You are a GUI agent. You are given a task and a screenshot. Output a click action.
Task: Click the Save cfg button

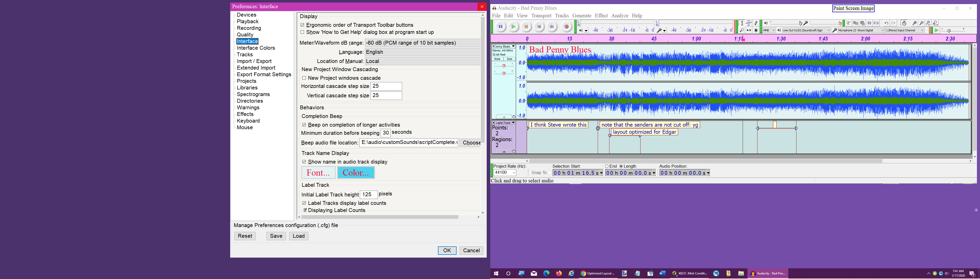pyautogui.click(x=276, y=236)
